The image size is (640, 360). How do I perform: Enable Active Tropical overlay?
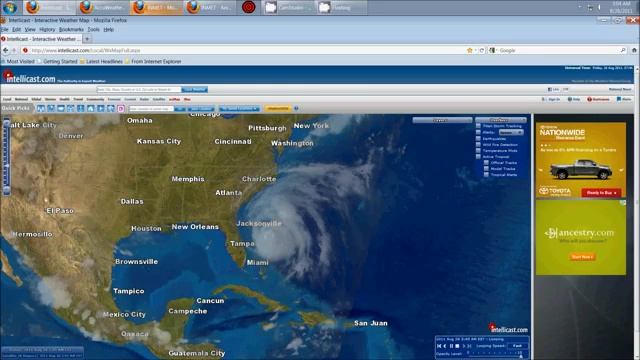click(x=478, y=157)
